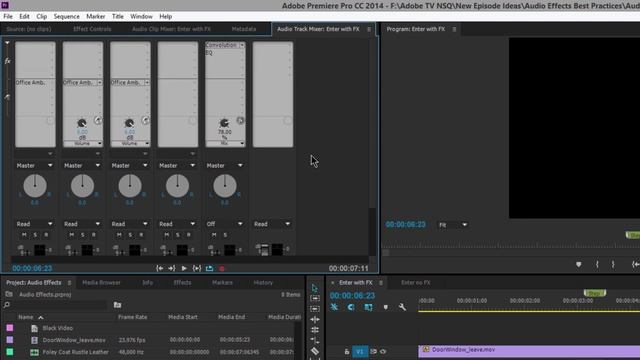This screenshot has width=640, height=360.
Task: Click Play In to Out in mixer transport
Action: (x=197, y=268)
